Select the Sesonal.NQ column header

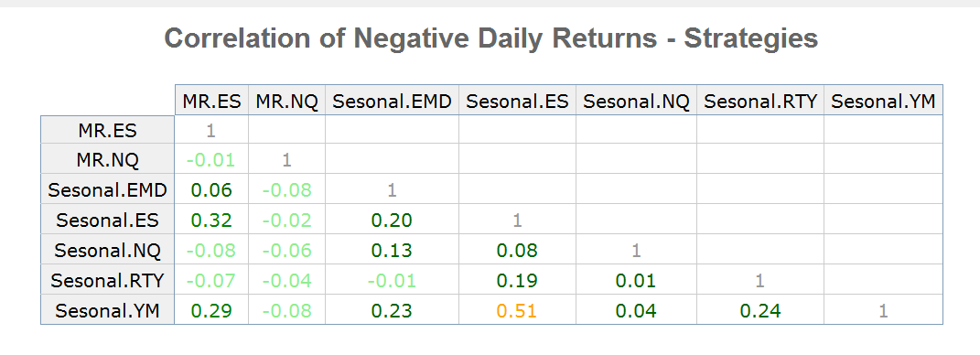(x=636, y=101)
